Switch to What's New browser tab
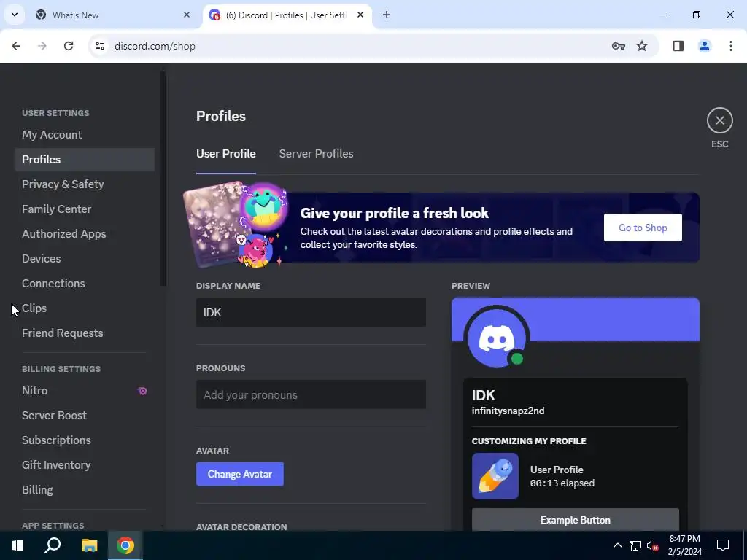 pos(113,15)
